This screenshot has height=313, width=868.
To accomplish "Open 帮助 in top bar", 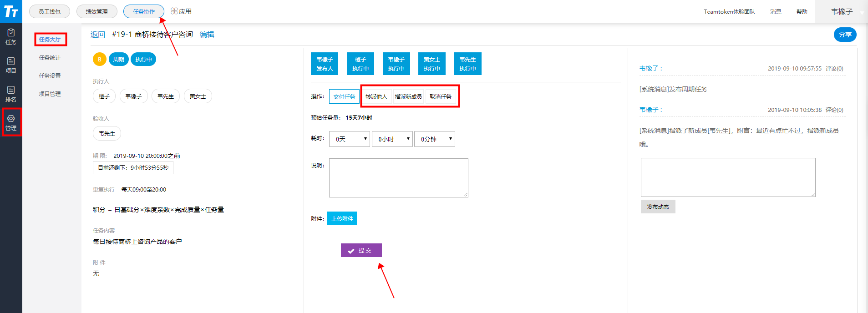I will (802, 12).
